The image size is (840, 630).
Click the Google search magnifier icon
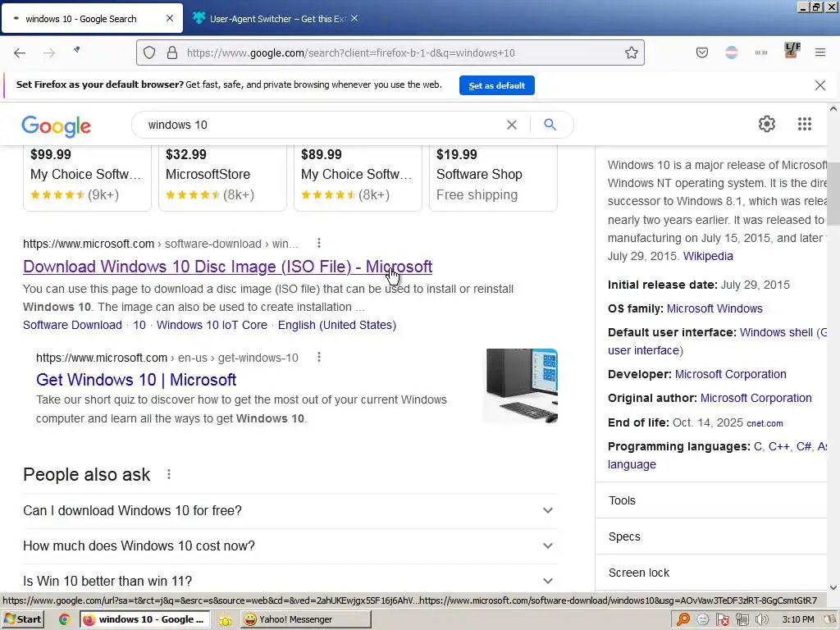(x=550, y=125)
